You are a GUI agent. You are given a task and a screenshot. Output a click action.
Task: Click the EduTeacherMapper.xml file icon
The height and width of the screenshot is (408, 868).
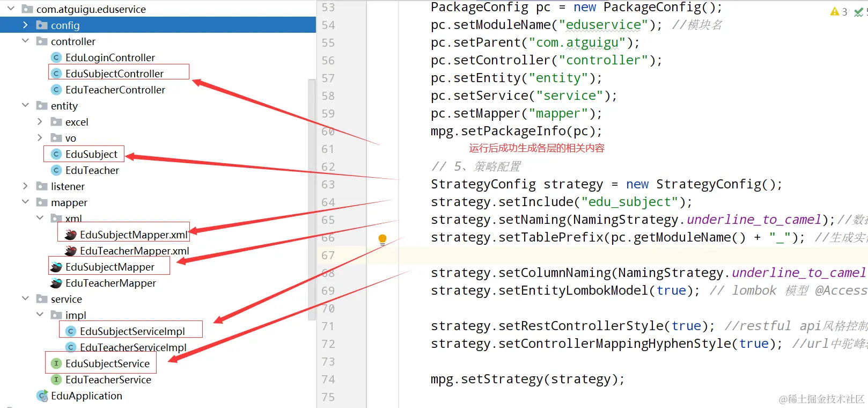tap(70, 251)
